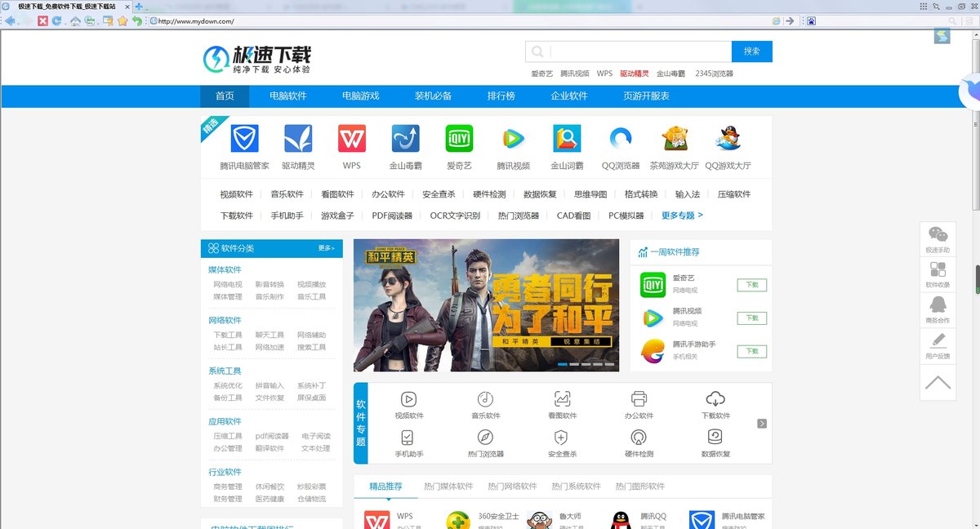
Task: Click the yellow star favorites icon
Action: (122, 20)
